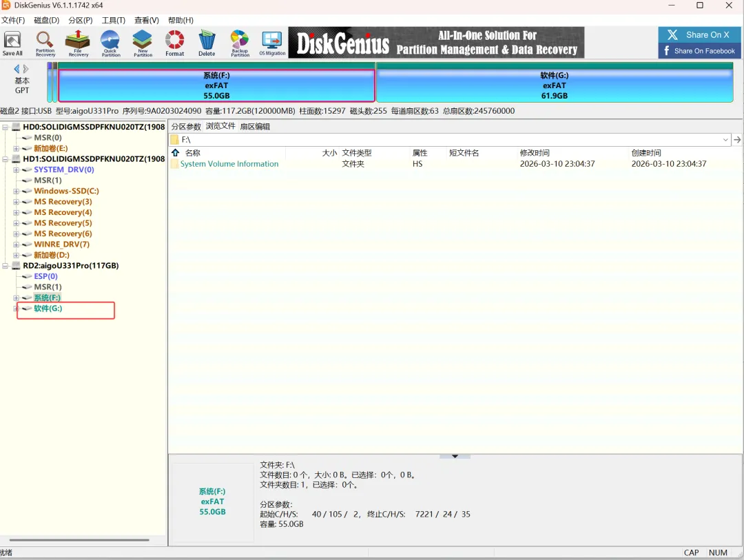Click Share On Facebook button

[x=699, y=51]
